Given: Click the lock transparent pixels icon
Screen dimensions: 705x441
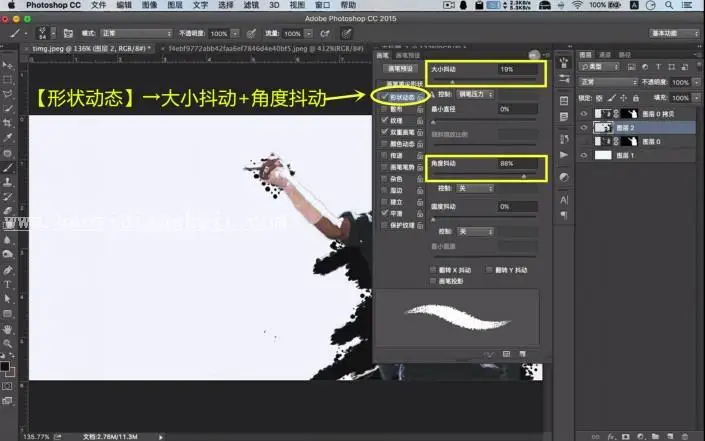Looking at the screenshot, I should [x=599, y=98].
